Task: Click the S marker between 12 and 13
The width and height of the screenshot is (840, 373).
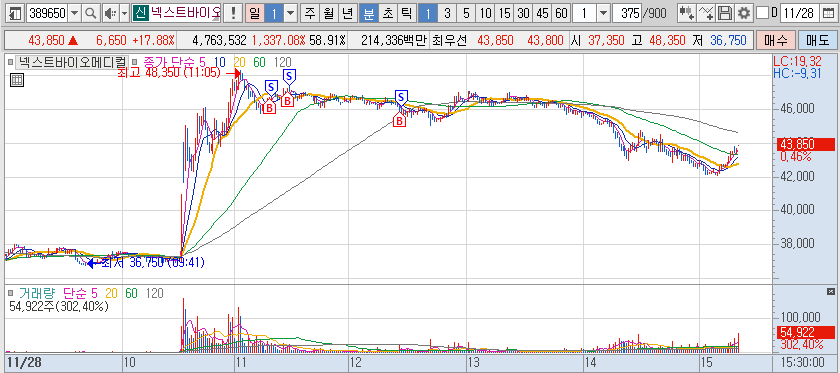Action: pyautogui.click(x=401, y=97)
